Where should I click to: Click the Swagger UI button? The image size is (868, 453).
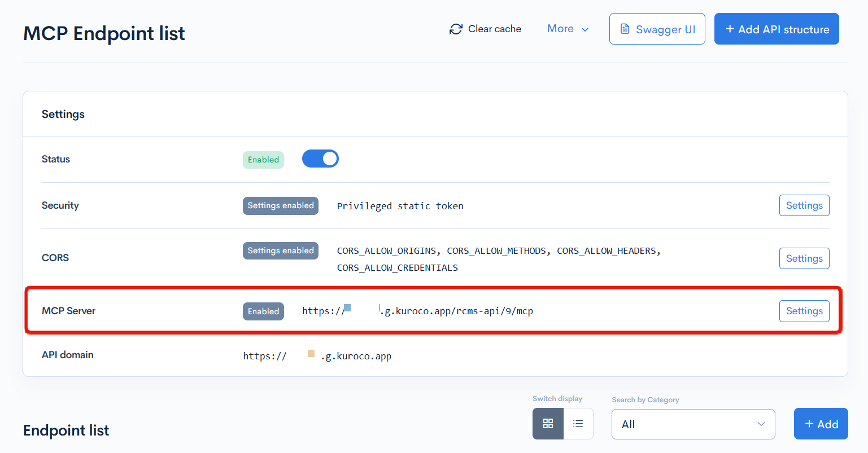tap(657, 29)
